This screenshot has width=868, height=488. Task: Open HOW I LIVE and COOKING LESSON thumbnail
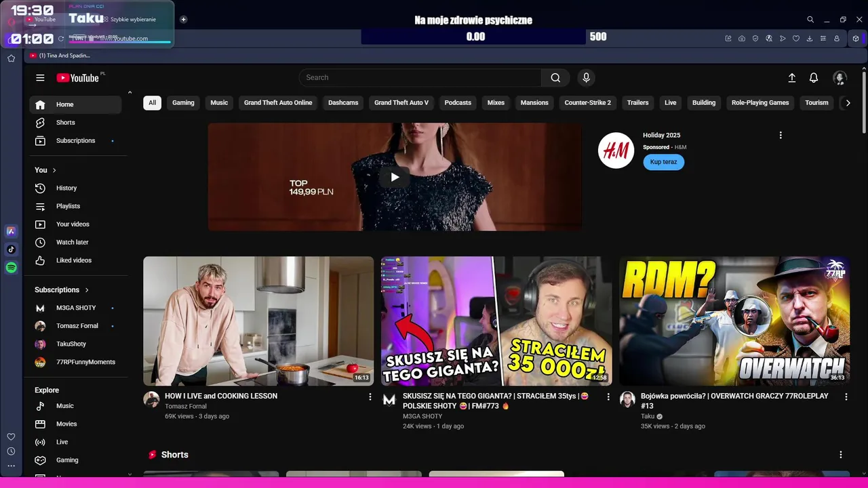pos(258,321)
